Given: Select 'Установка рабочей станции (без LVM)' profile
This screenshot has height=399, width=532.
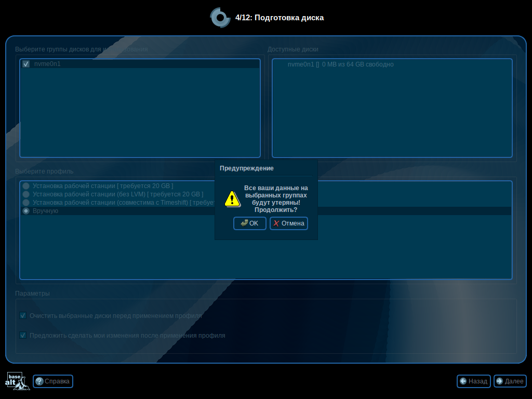Looking at the screenshot, I should tap(26, 194).
